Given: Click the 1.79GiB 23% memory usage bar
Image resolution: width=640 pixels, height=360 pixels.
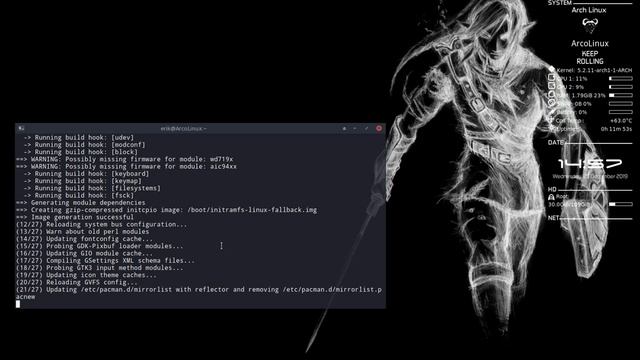Looking at the screenshot, I should [621, 95].
